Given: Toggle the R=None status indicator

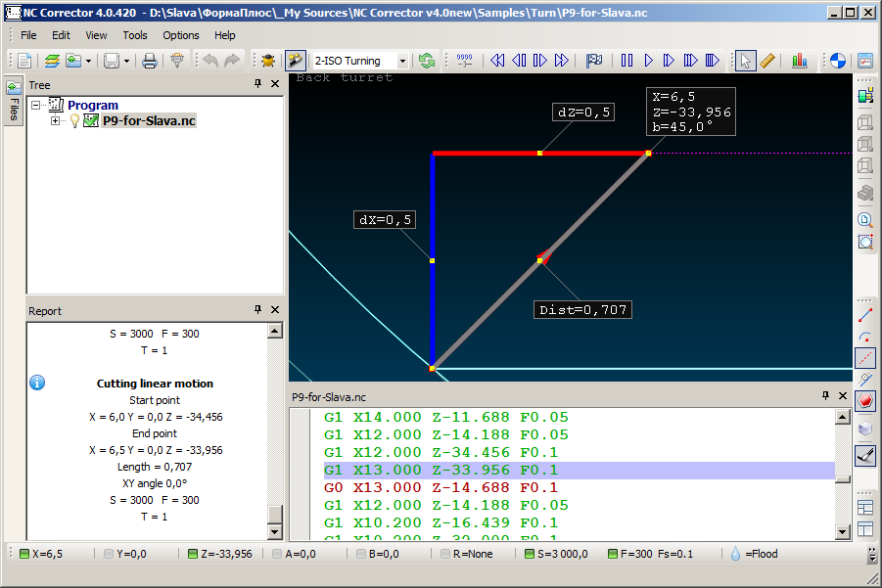Looking at the screenshot, I should pyautogui.click(x=467, y=554).
